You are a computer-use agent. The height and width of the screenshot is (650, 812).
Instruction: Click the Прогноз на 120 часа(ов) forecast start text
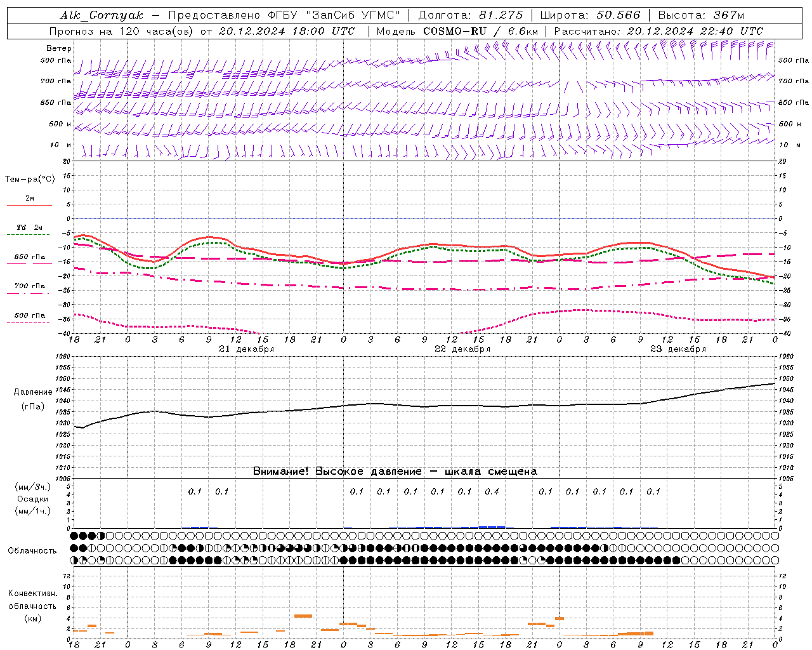202,31
